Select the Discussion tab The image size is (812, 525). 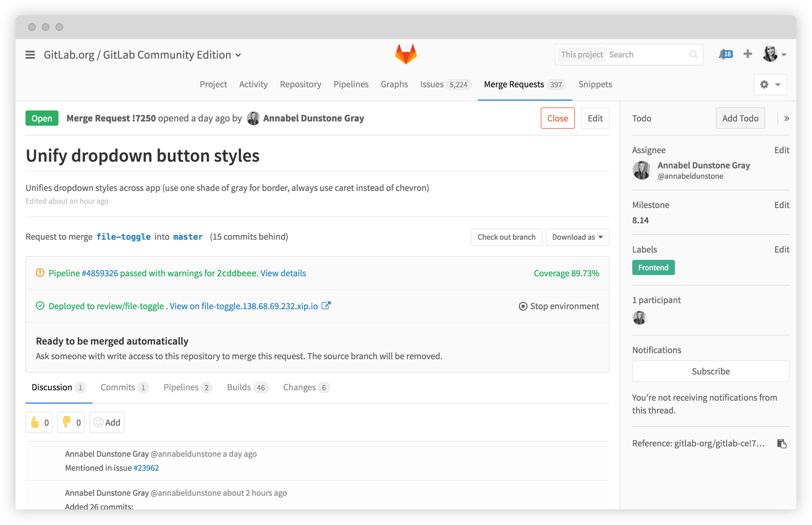point(59,387)
